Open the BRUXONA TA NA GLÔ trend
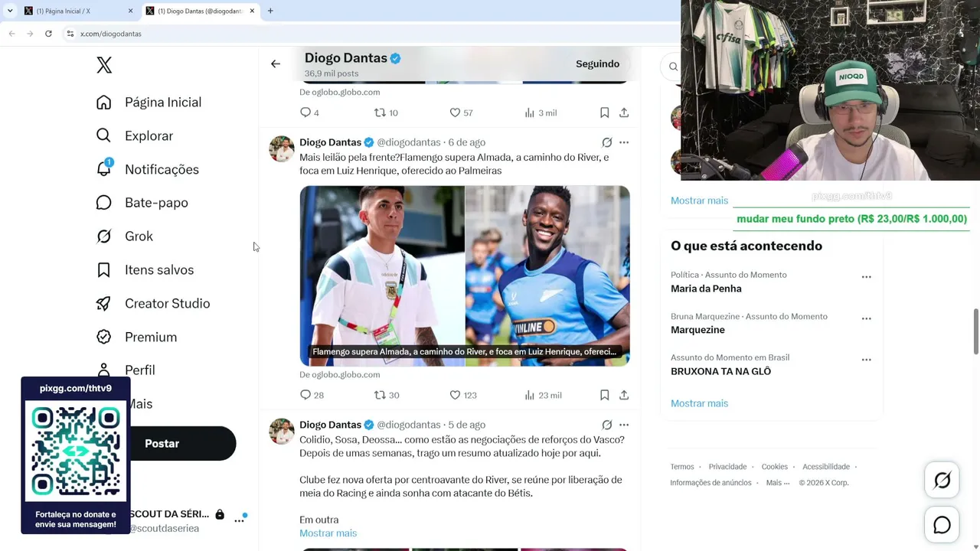This screenshot has height=551, width=980. pos(720,371)
